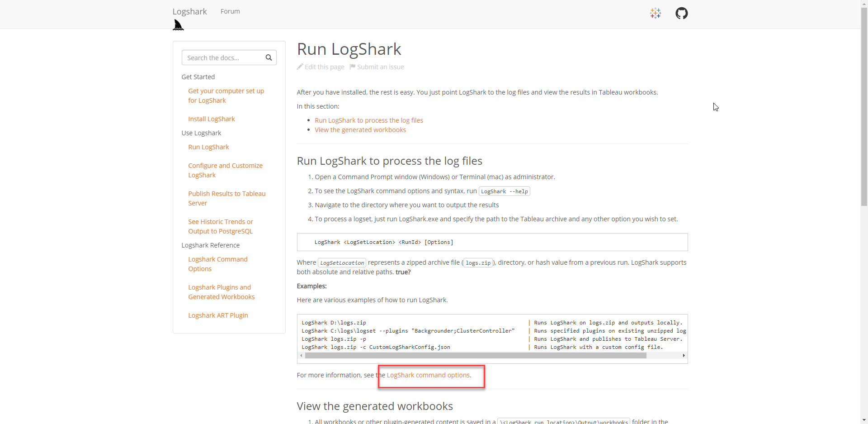Click the page vertical scrollbar thumb
Image resolution: width=868 pixels, height=424 pixels.
tap(864, 106)
